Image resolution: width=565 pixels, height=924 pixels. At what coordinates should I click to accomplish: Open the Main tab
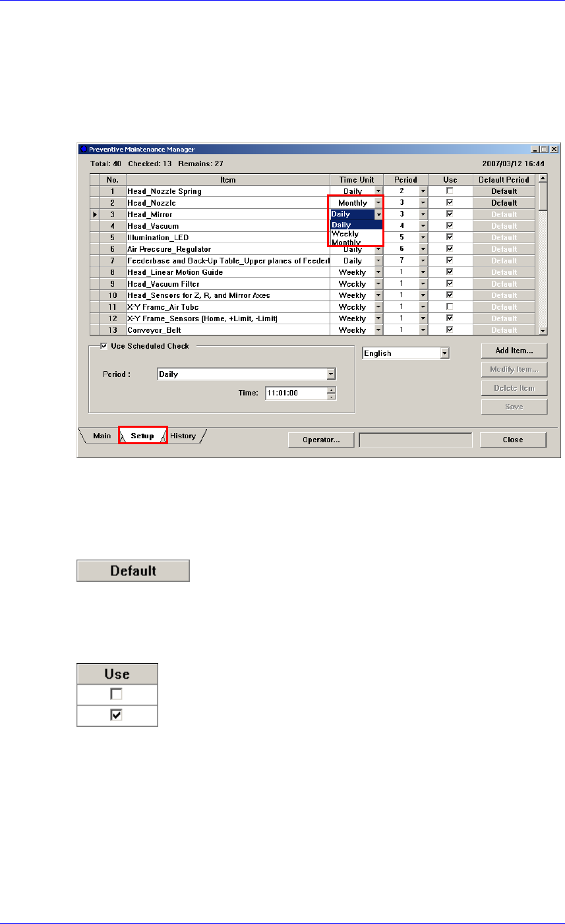click(x=102, y=436)
